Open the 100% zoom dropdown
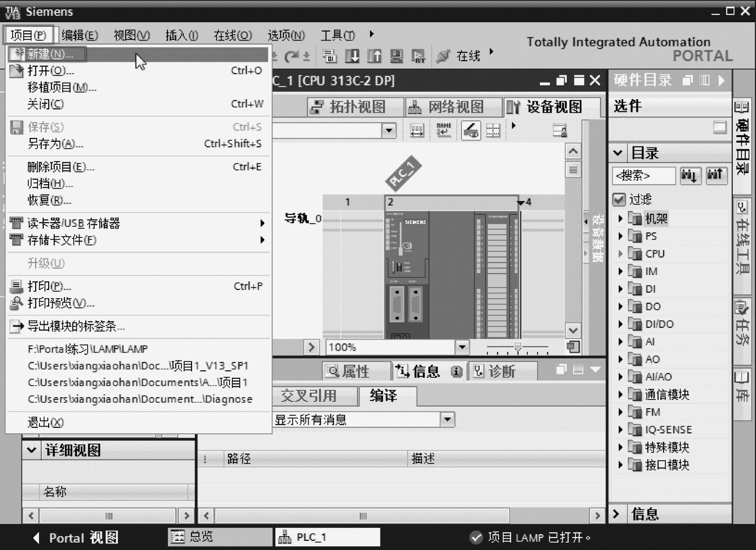The height and width of the screenshot is (550, 756). pyautogui.click(x=462, y=347)
